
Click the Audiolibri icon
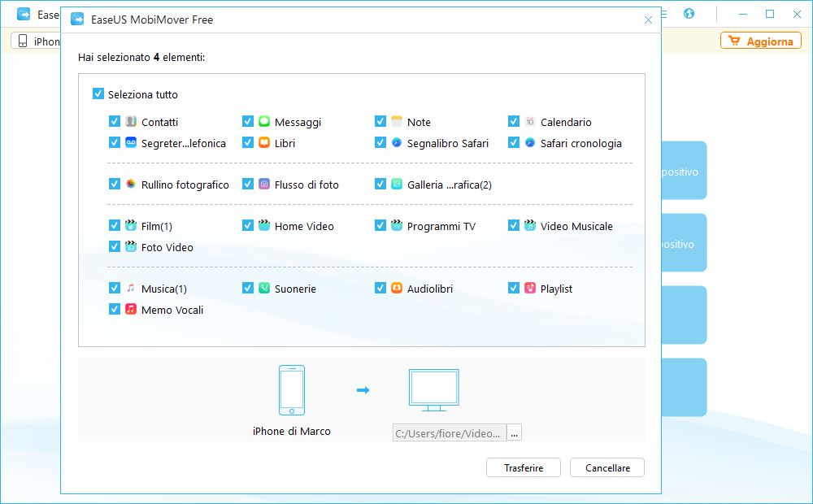397,289
